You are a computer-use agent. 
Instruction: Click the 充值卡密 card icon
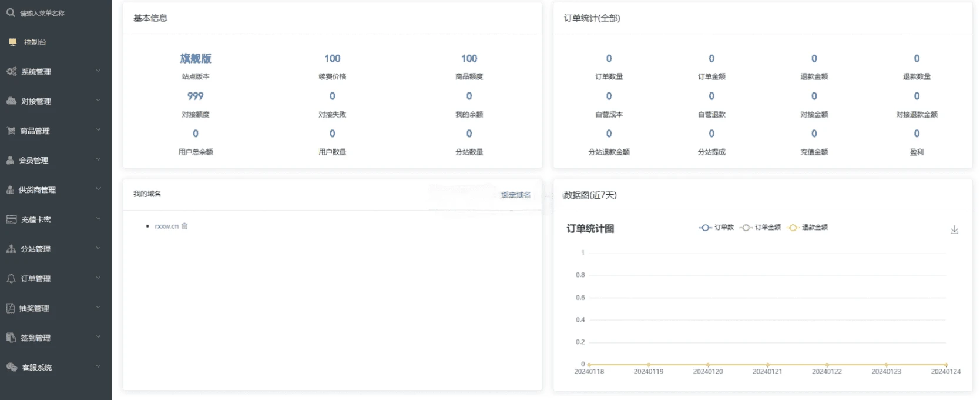(x=11, y=219)
